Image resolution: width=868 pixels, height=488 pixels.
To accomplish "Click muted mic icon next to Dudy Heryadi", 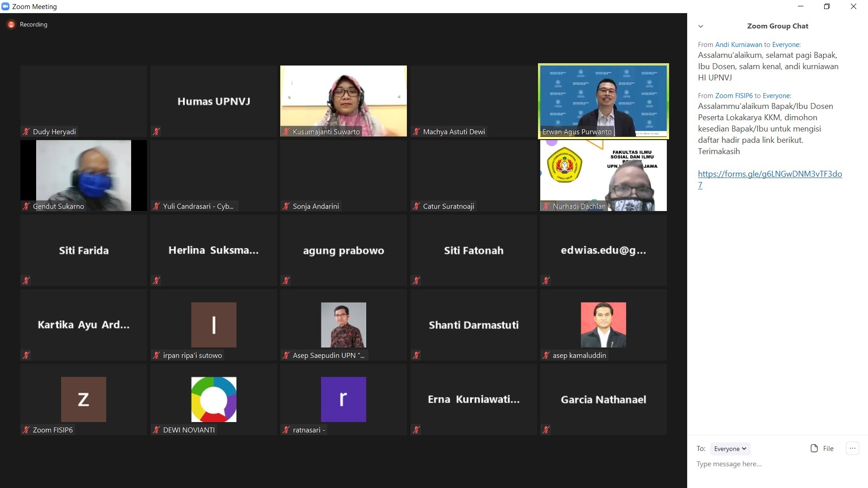I will pyautogui.click(x=26, y=132).
